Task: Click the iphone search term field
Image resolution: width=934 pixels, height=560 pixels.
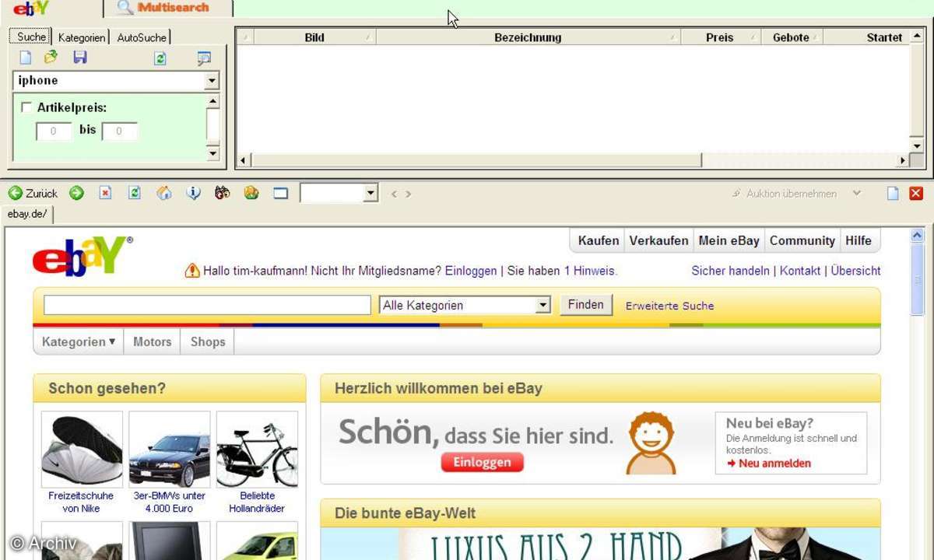Action: click(x=109, y=81)
